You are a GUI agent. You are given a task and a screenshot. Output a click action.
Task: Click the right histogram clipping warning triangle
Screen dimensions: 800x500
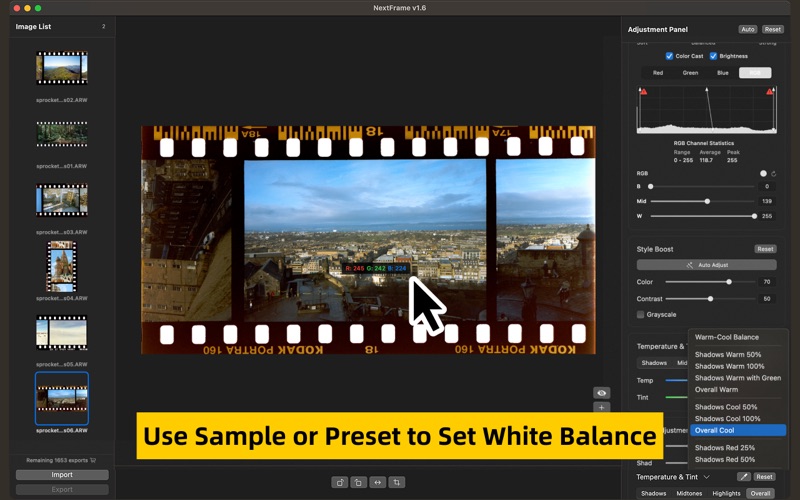coord(769,92)
